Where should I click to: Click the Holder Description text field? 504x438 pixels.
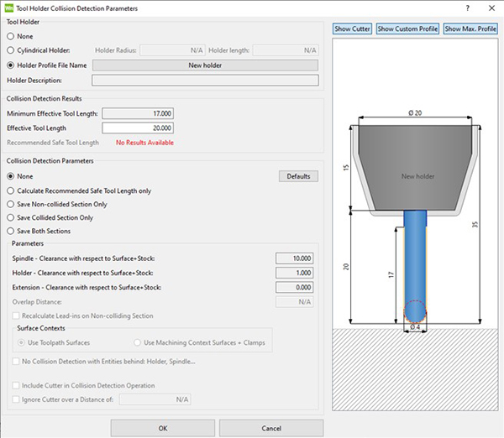pos(205,81)
